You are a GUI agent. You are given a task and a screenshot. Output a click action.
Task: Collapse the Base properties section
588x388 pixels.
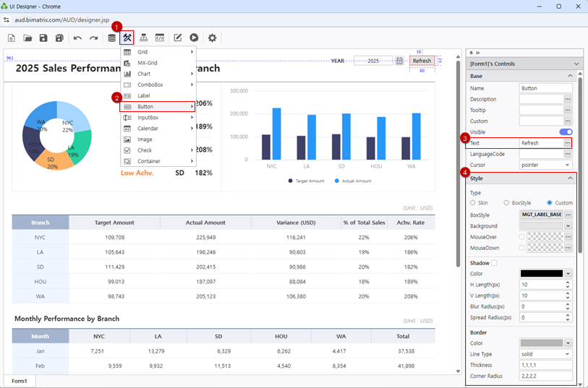(x=570, y=76)
